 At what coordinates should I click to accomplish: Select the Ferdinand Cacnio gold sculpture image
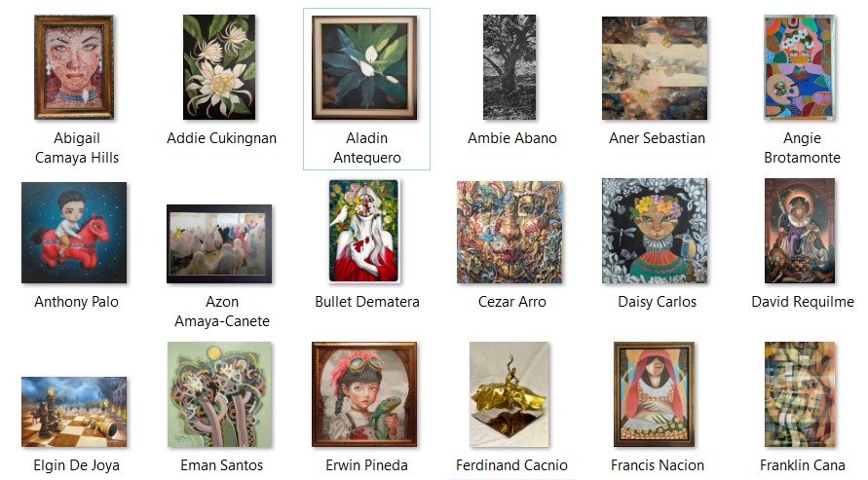click(509, 394)
